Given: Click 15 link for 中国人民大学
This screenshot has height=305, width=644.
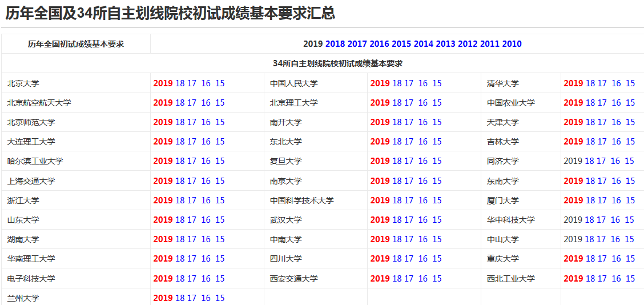Looking at the screenshot, I should point(437,83).
